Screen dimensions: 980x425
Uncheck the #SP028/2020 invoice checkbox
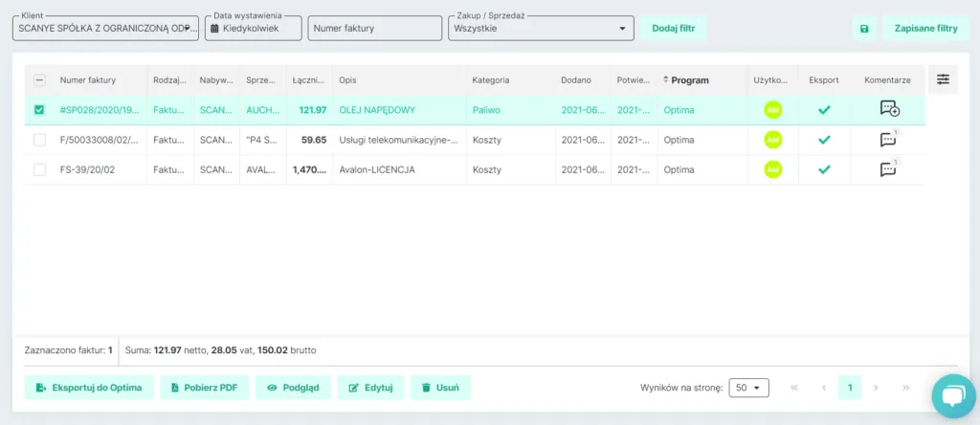(39, 109)
